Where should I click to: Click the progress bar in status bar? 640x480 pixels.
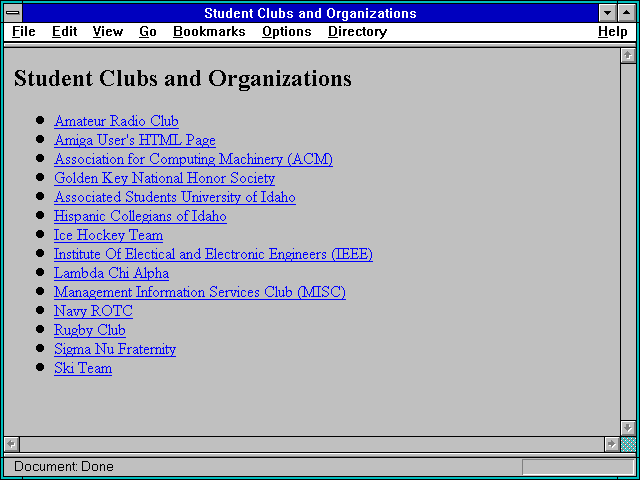(x=578, y=467)
